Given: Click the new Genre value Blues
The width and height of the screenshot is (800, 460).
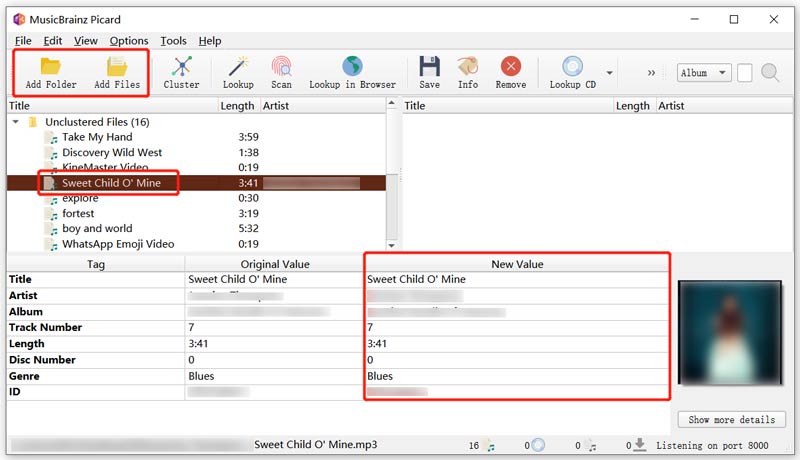Looking at the screenshot, I should click(x=380, y=376).
